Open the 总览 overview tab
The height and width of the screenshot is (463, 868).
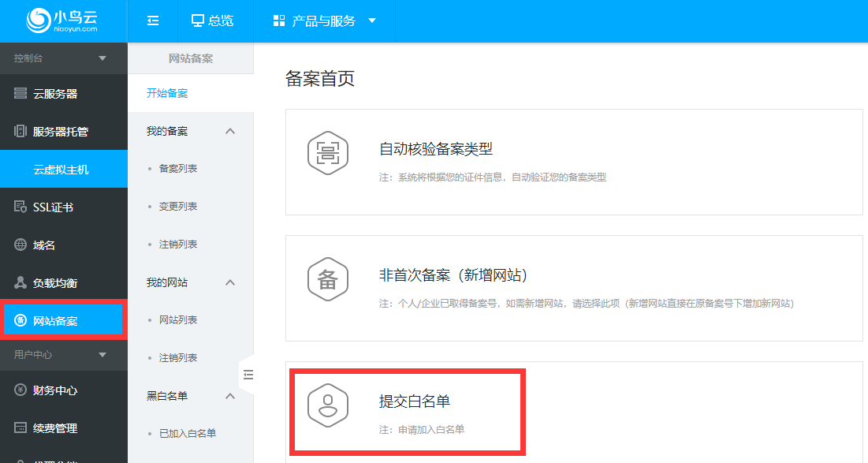click(212, 21)
